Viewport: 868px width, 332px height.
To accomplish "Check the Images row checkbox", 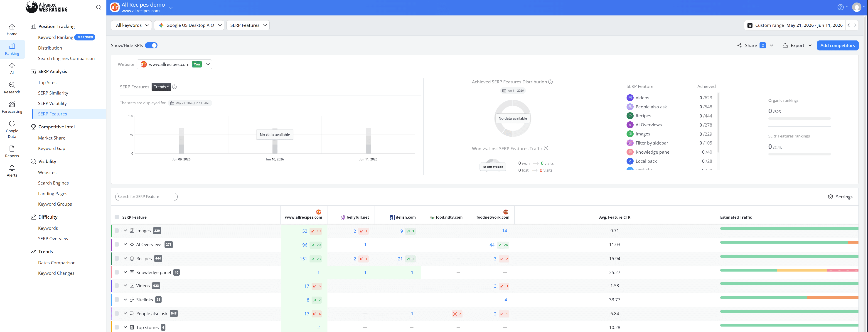I will pos(117,230).
